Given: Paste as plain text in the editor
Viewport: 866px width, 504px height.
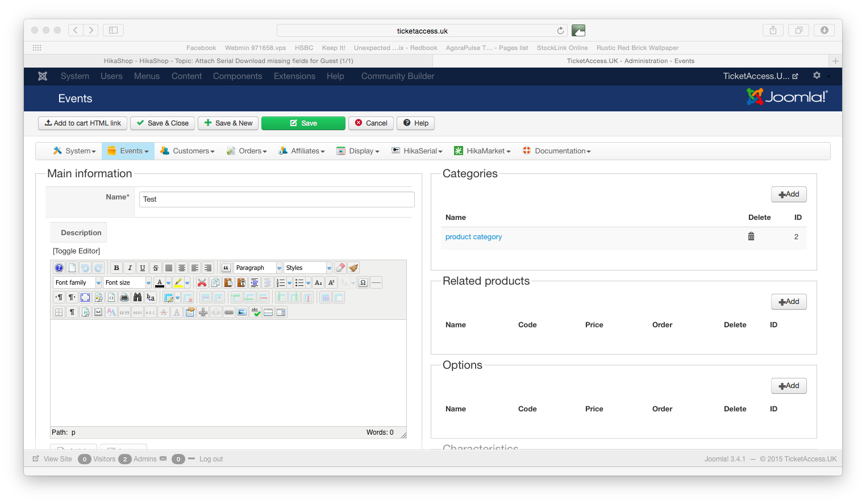Looking at the screenshot, I should [241, 282].
